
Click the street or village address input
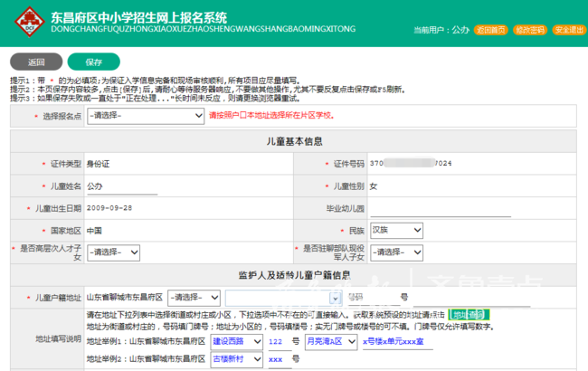click(278, 298)
